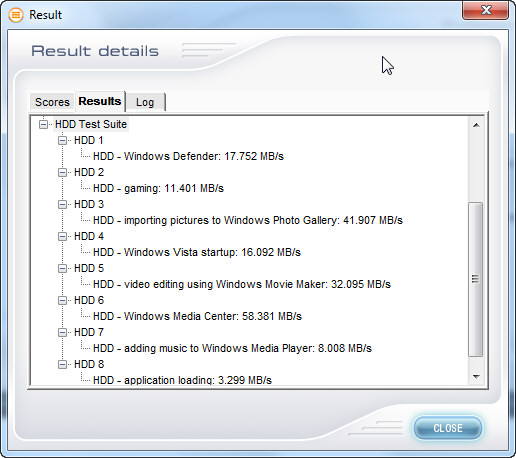Collapse the HDD 7 tree node
The width and height of the screenshot is (516, 458).
[62, 332]
